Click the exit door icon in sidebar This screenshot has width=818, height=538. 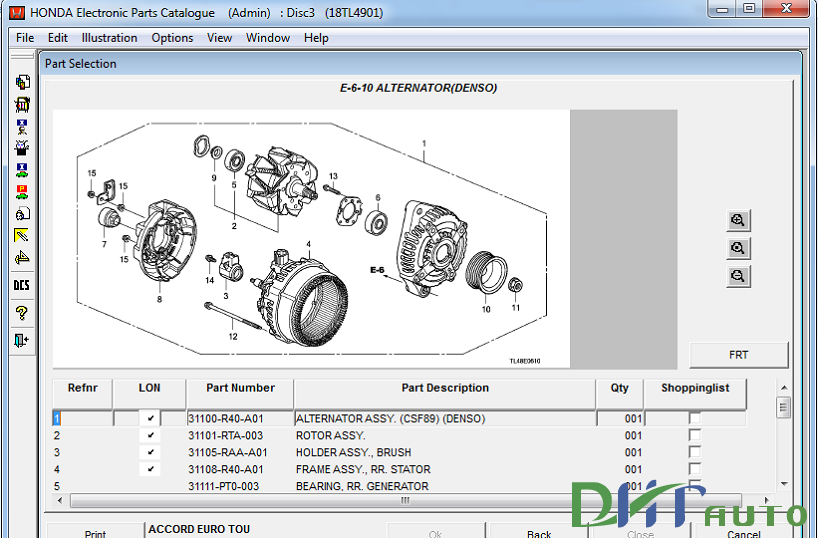coord(22,340)
